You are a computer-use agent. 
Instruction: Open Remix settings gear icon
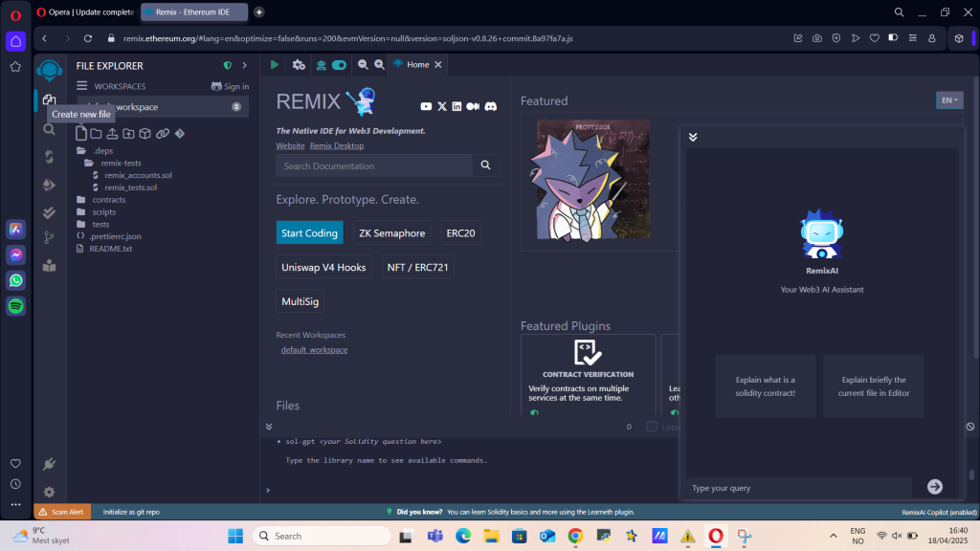(50, 492)
